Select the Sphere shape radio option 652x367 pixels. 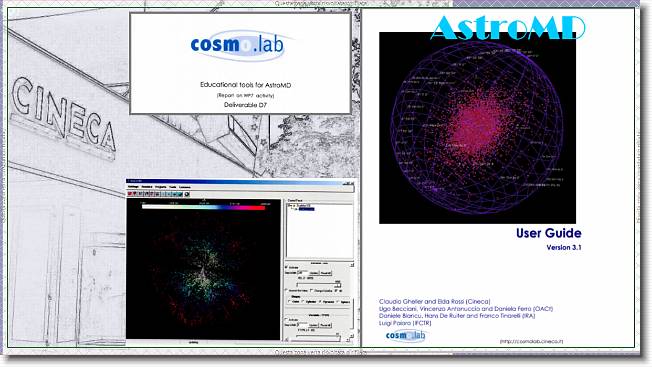[x=344, y=302]
